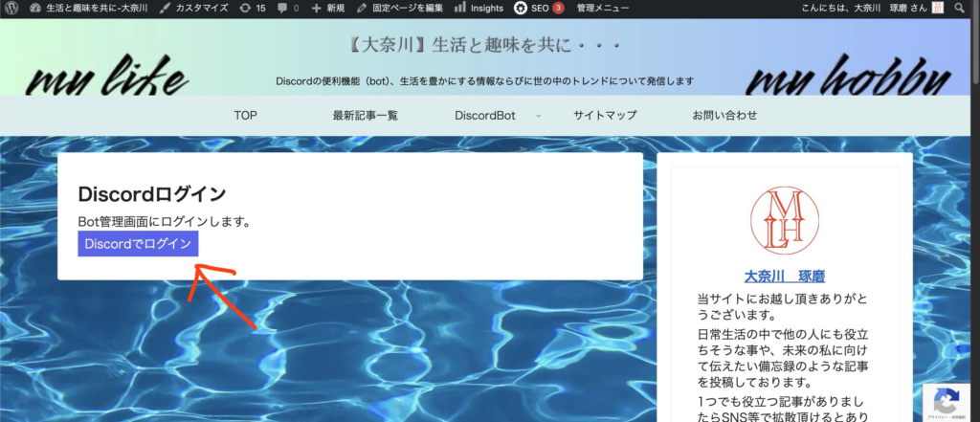Open 最新記事一覧 navigation item
Viewport: 980px width, 422px height.
point(365,116)
